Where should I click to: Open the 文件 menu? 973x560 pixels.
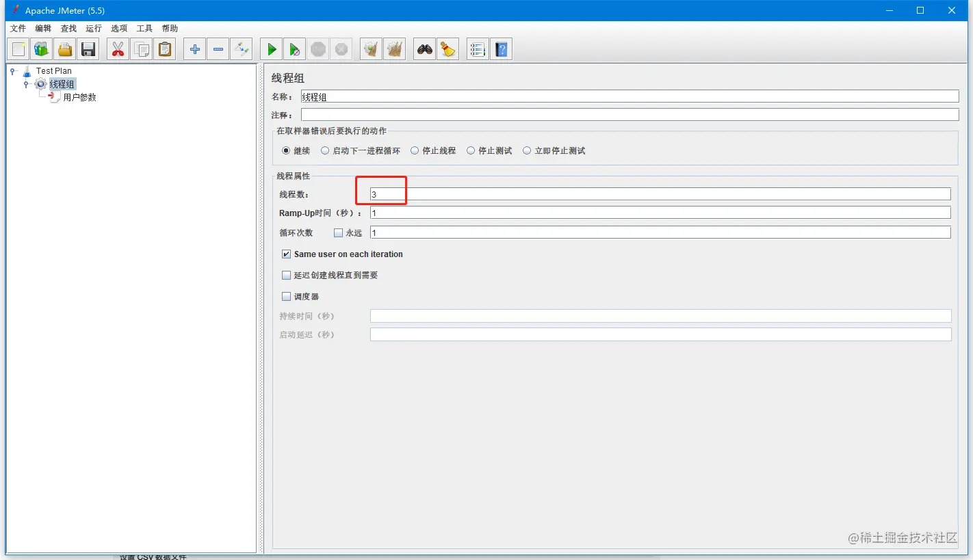18,29
